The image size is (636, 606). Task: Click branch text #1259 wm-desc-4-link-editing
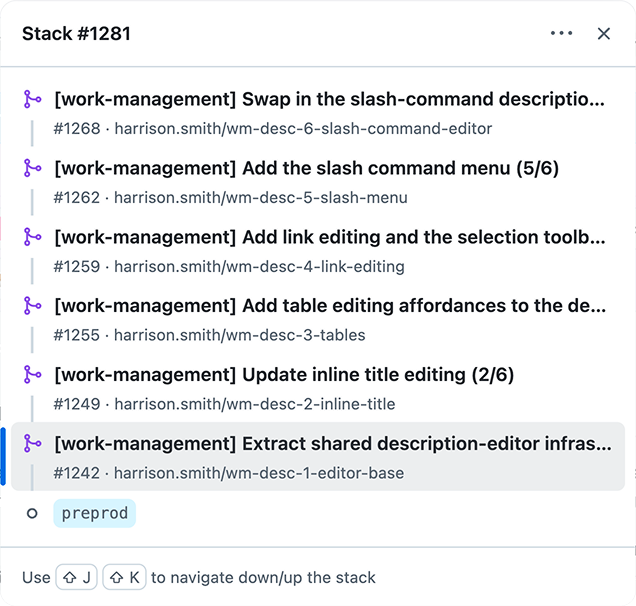click(229, 266)
